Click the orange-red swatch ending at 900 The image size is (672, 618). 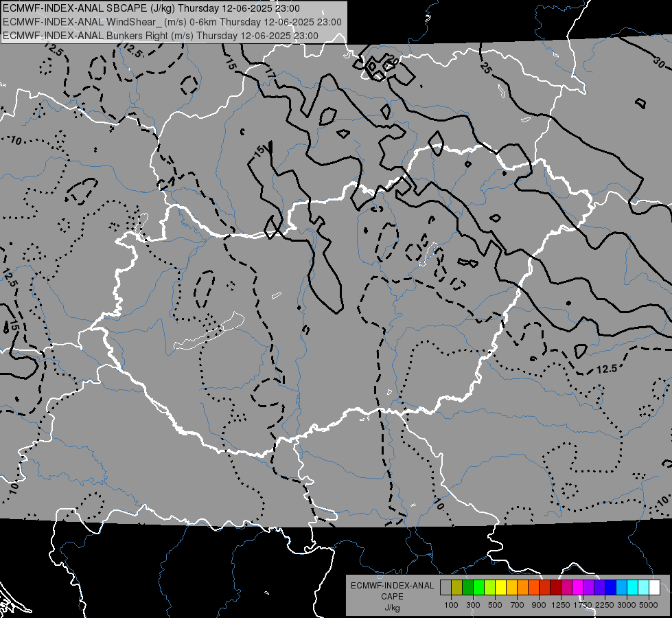pos(533,588)
